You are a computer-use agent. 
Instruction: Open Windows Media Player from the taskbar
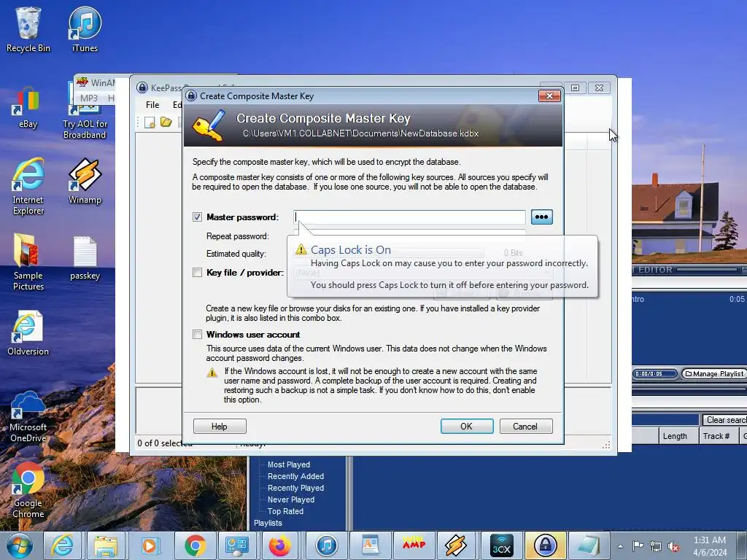point(150,545)
